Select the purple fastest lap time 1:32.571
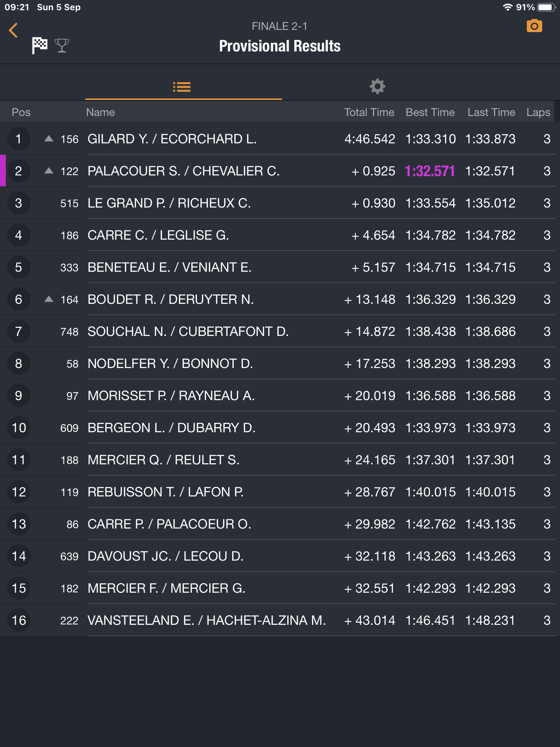This screenshot has width=560, height=747. click(x=430, y=171)
